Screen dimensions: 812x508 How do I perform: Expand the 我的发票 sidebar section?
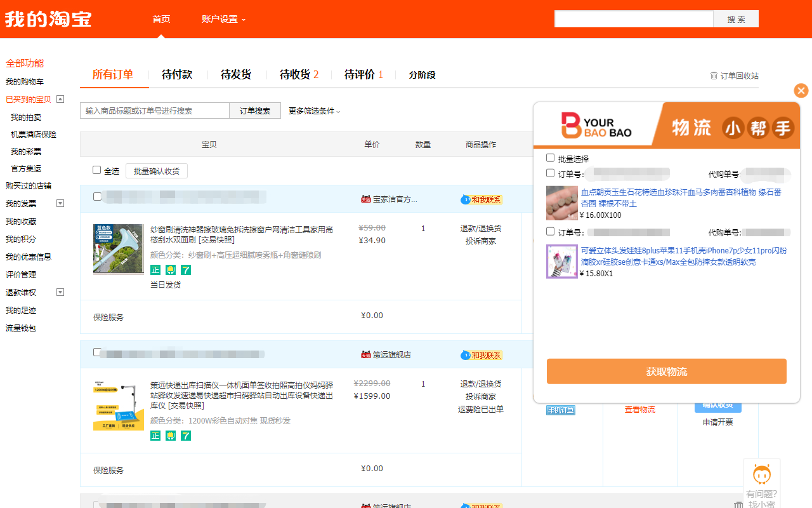click(60, 203)
